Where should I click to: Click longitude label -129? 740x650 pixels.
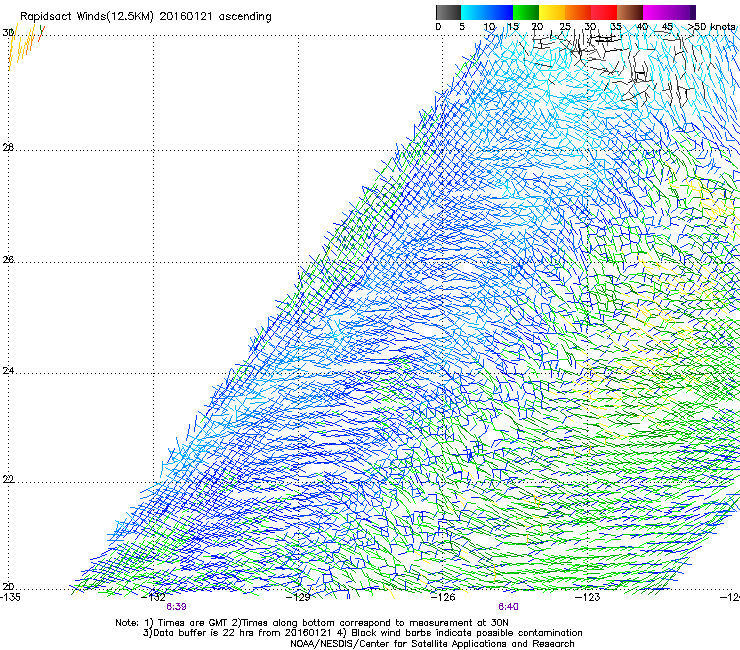(298, 597)
